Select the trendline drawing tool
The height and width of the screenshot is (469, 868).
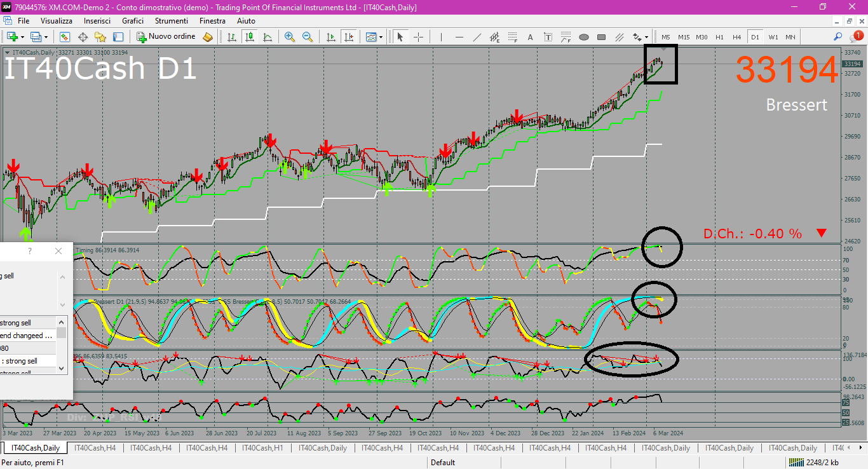click(x=477, y=37)
